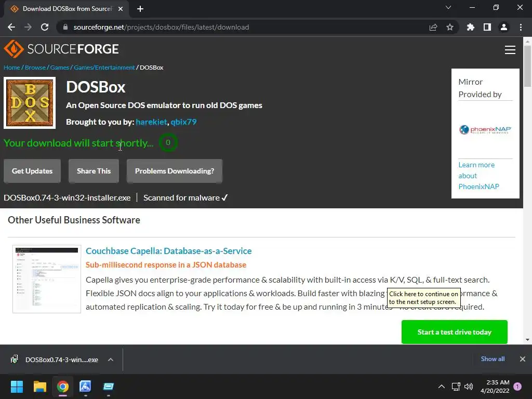The height and width of the screenshot is (399, 532).
Task: Open a new tab with plus button
Action: click(x=140, y=9)
